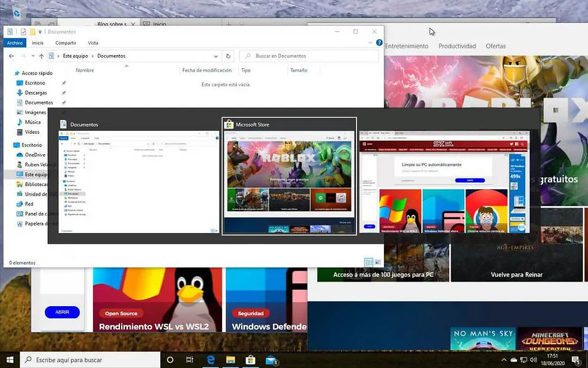The height and width of the screenshot is (368, 588).
Task: Select Documentos thumbnail in Alt-Tab switcher
Action: point(139,182)
